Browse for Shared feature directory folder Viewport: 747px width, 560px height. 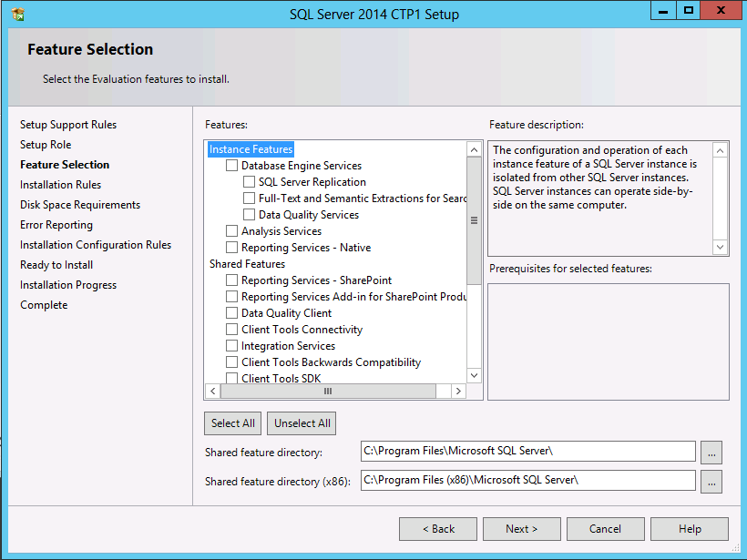click(711, 453)
